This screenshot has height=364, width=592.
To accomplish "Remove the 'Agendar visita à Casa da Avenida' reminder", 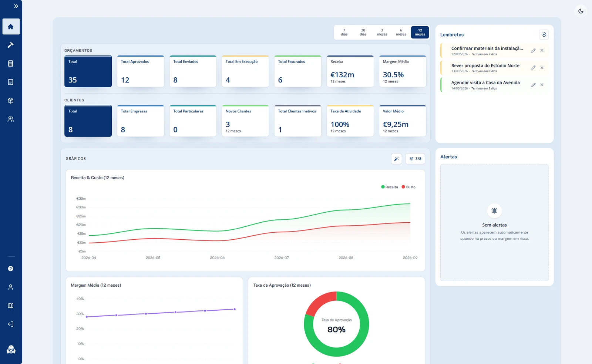I will pos(542,85).
